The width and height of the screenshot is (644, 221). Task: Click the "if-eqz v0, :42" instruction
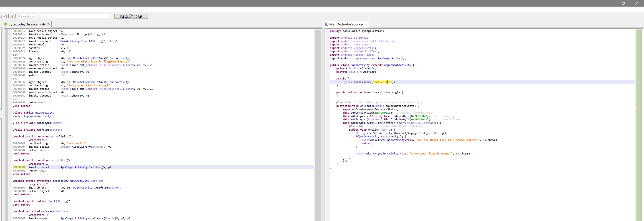[50, 51]
